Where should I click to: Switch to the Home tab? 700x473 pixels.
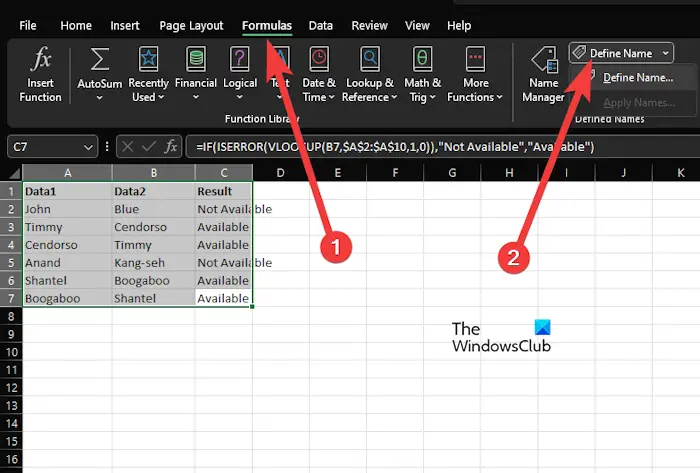[x=76, y=25]
